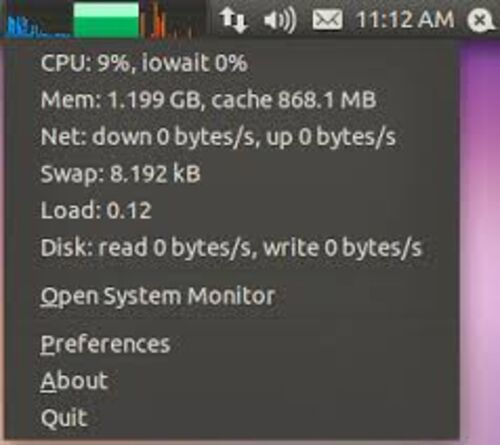Open the messaging envelope icon
This screenshot has width=500, height=445.
[327, 19]
